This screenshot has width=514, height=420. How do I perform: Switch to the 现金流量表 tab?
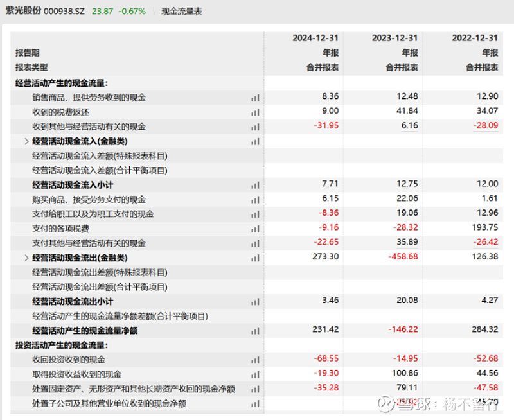click(181, 11)
